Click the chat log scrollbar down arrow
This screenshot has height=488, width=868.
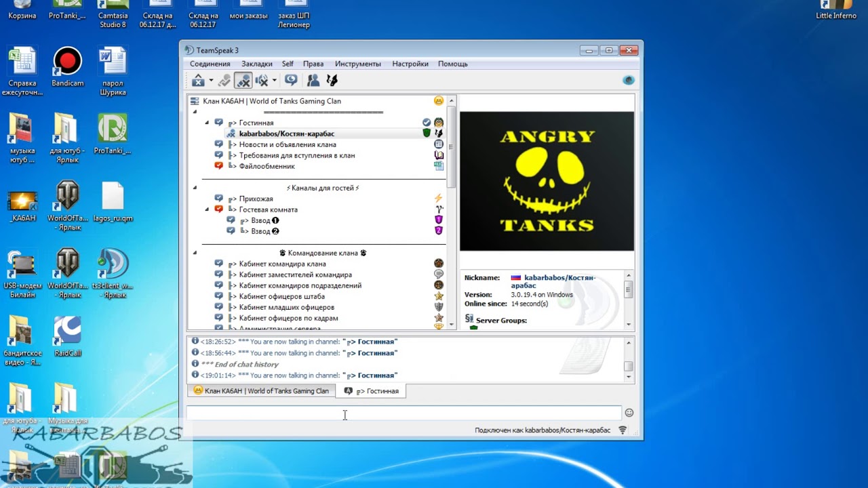[629, 378]
